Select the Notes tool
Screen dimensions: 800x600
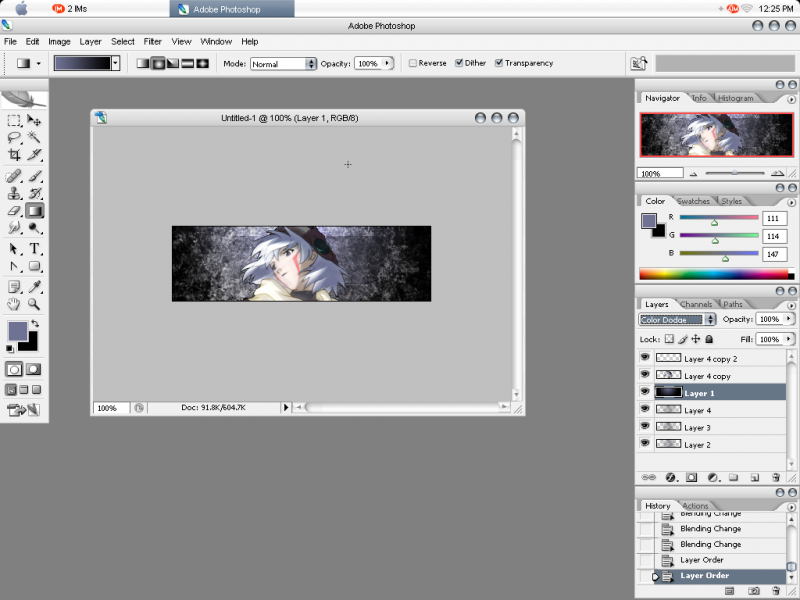14,287
